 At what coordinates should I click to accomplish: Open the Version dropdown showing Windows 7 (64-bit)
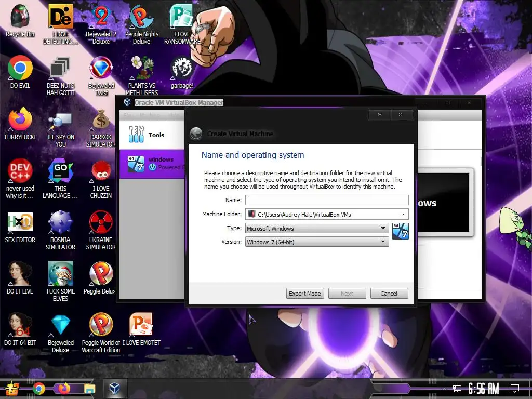(317, 242)
